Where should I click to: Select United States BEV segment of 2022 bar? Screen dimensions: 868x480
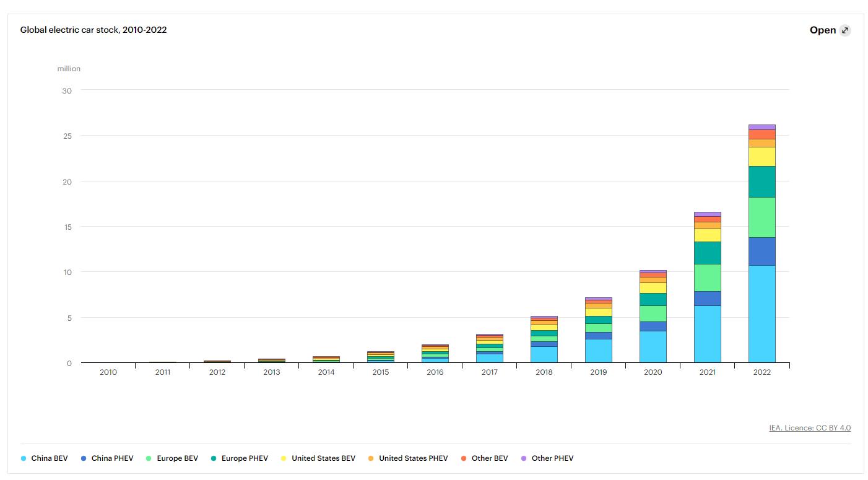coord(762,157)
